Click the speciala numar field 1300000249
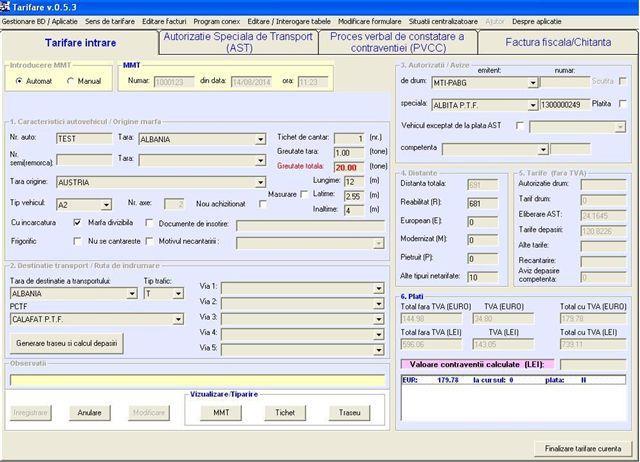This screenshot has height=462, width=640. point(565,105)
